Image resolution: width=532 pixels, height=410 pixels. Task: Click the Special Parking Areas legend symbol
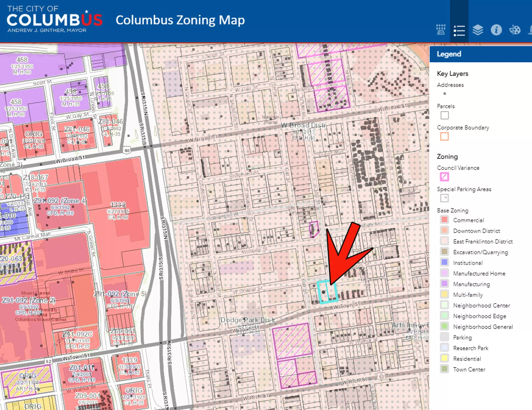coord(444,198)
